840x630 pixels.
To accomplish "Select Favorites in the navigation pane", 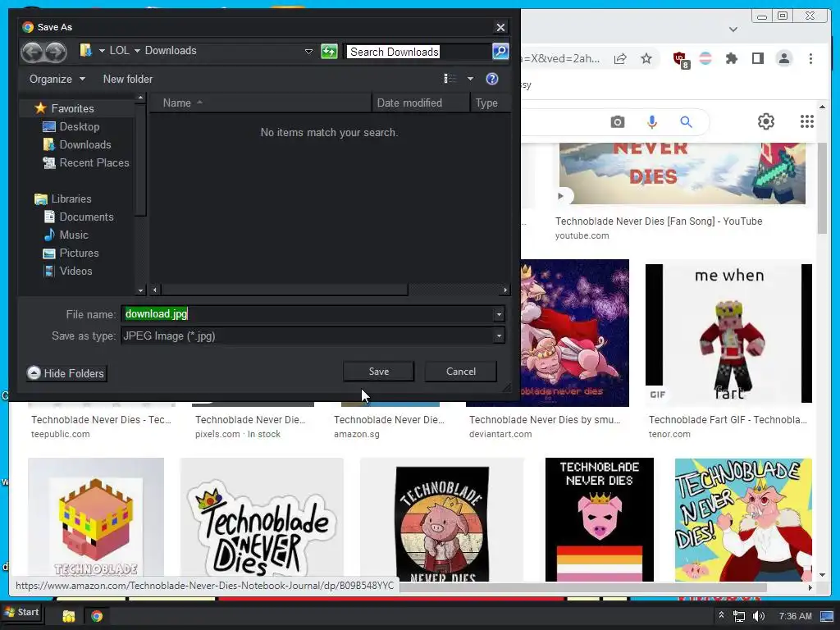I will (x=72, y=108).
